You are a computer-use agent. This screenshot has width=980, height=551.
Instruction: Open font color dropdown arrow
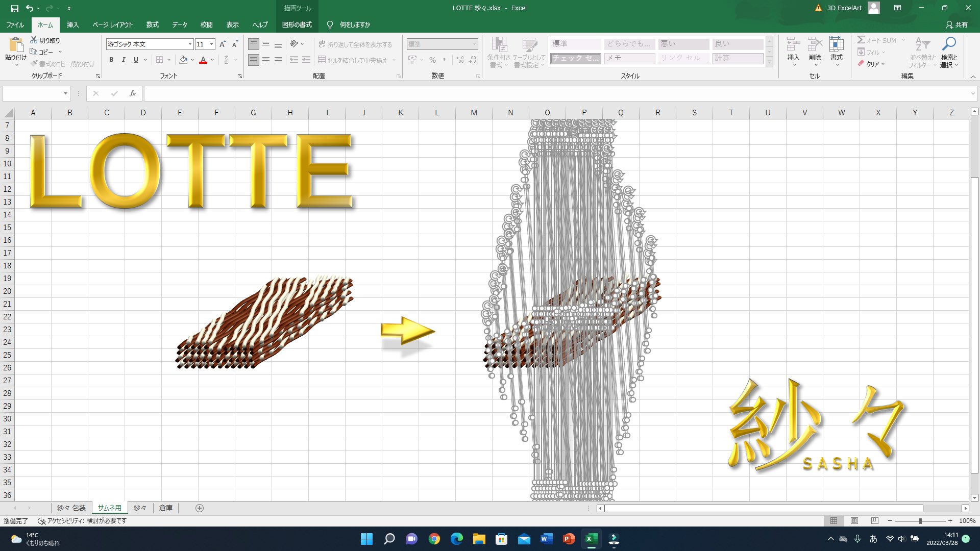point(213,60)
